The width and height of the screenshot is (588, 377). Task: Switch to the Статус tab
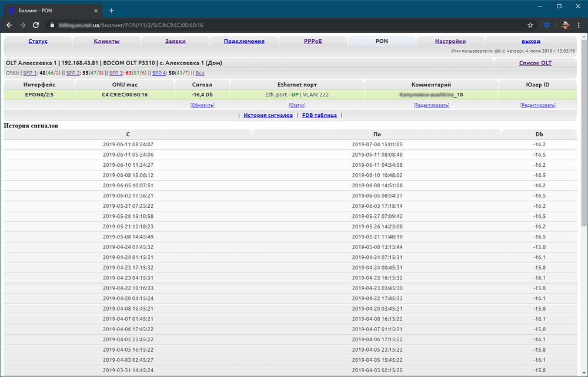[x=38, y=41]
